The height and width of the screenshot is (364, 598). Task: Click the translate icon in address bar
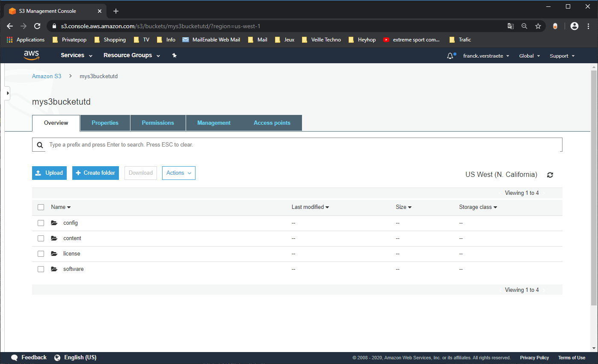511,26
